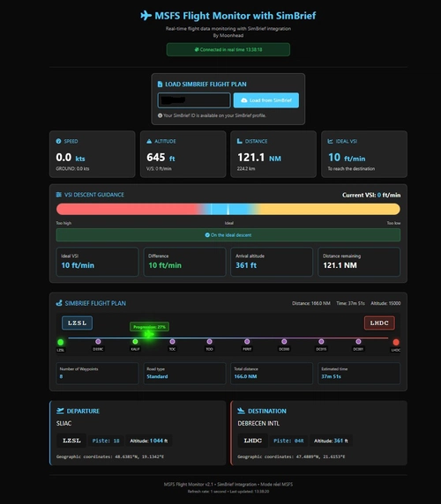Click the KALIF waypoint marker
441x504 pixels.
pyautogui.click(x=135, y=341)
